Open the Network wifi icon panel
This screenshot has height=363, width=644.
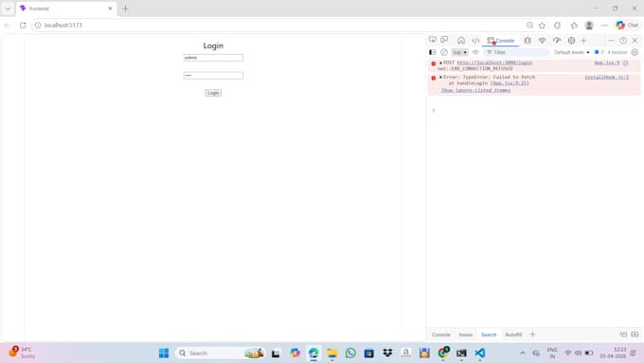point(542,41)
